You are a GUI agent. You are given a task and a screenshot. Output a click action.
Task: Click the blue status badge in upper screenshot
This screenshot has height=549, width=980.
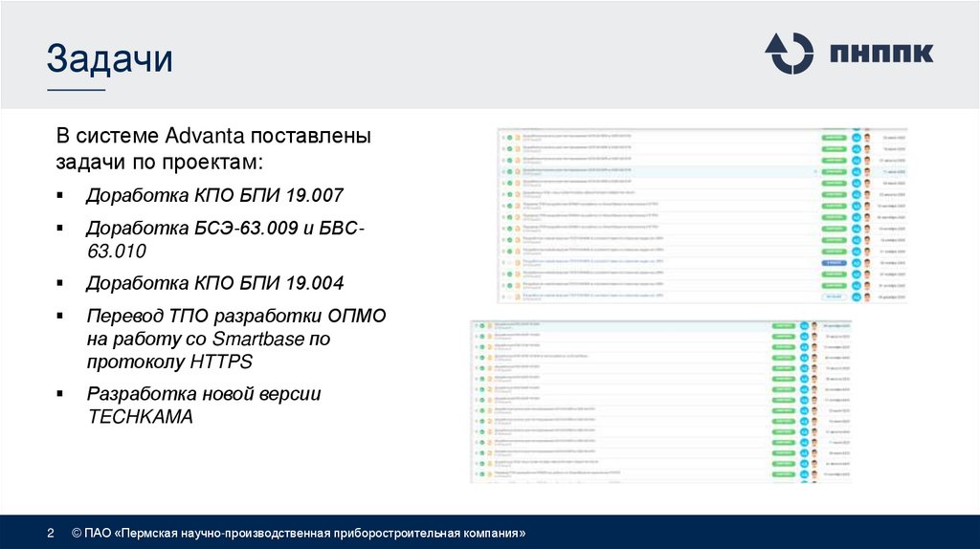(834, 263)
